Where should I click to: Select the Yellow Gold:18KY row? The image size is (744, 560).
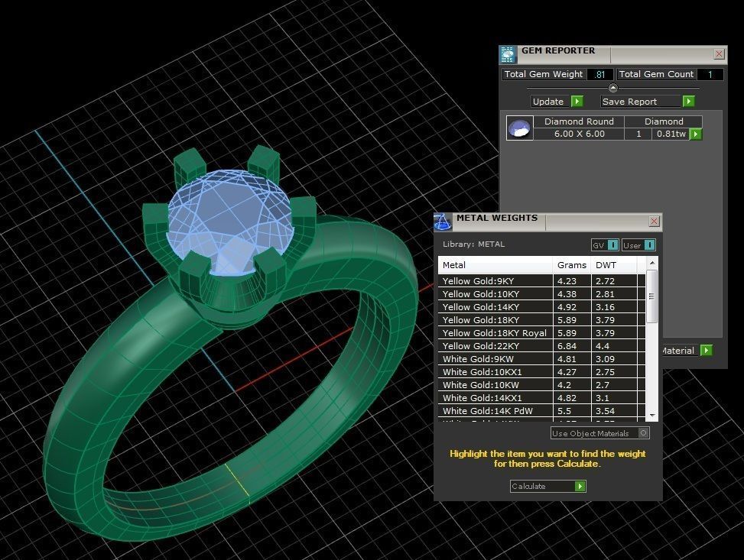[x=541, y=320]
